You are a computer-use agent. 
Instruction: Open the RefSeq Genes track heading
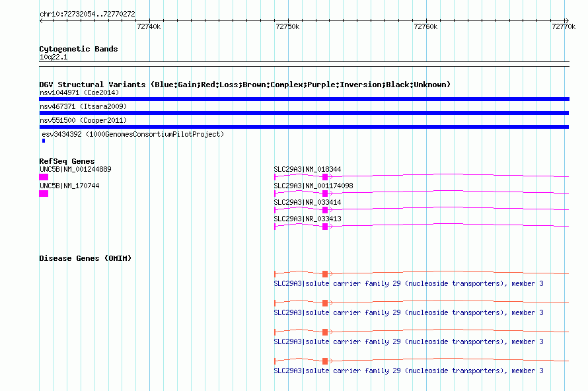pyautogui.click(x=67, y=161)
